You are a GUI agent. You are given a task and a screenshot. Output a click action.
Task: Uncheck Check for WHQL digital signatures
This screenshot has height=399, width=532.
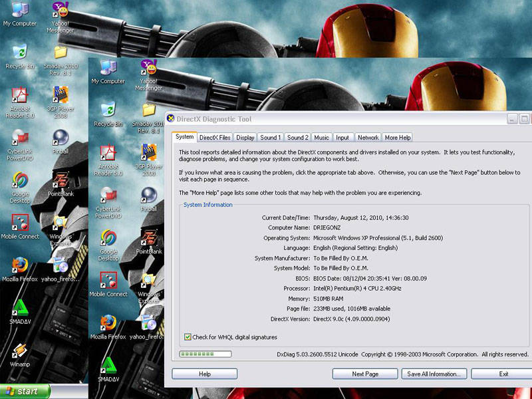[188, 337]
